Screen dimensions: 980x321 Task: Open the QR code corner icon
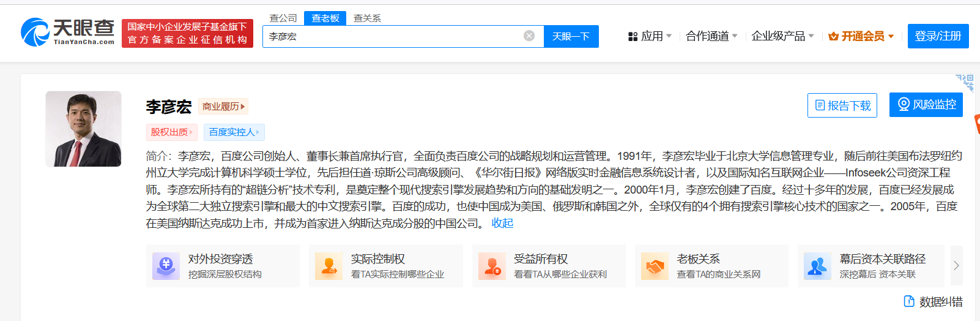coord(965,83)
